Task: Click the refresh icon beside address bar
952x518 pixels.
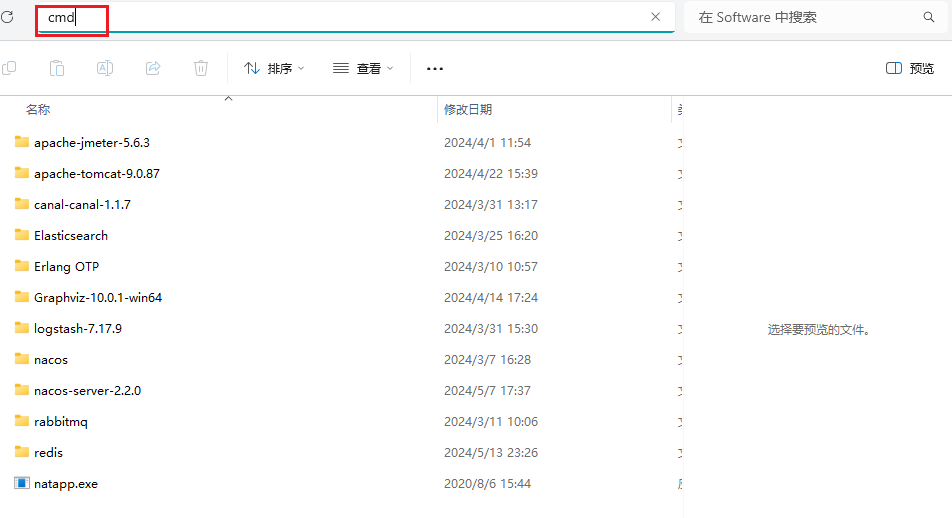Action: coord(7,17)
